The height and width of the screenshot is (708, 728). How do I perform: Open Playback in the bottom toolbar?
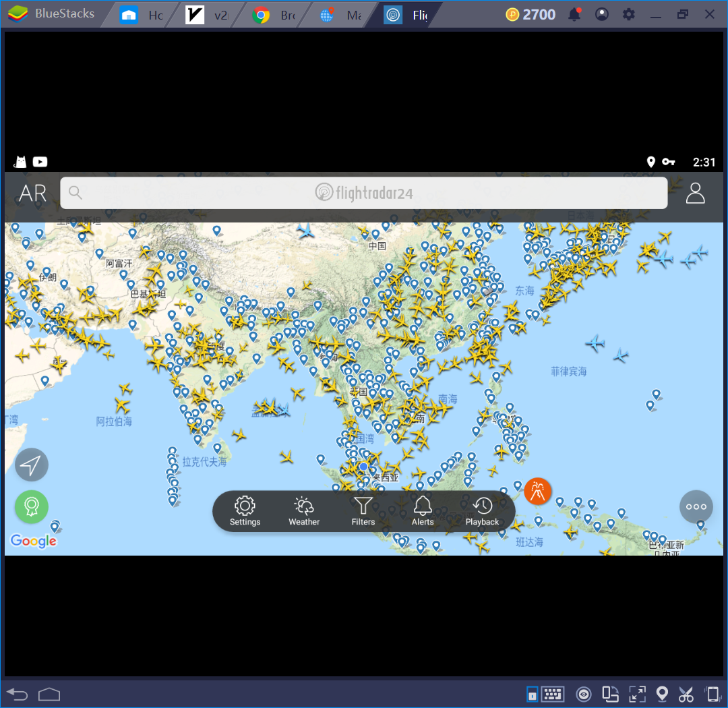[x=482, y=511]
